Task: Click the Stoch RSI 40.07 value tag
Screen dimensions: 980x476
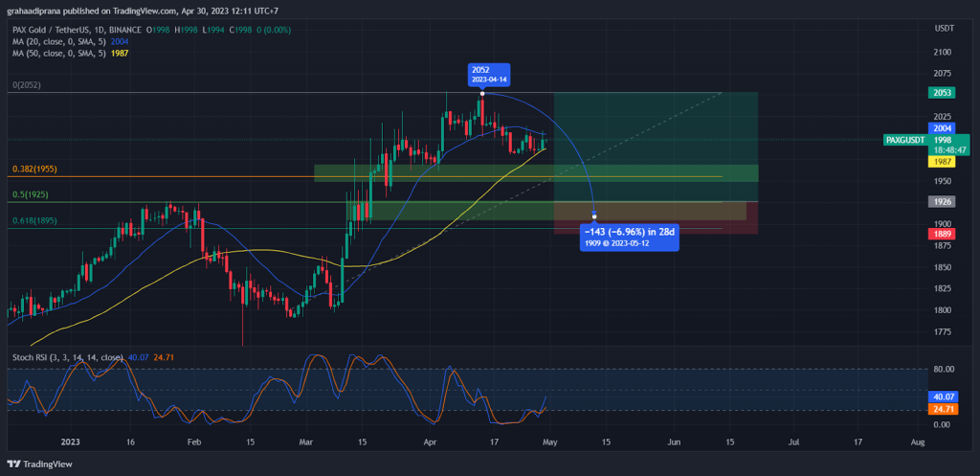Action: click(943, 397)
